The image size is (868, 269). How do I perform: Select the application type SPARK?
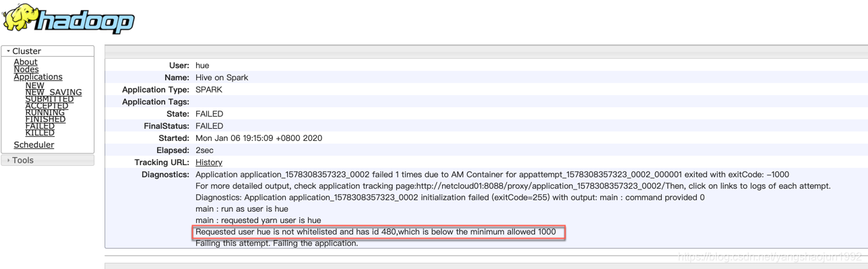point(209,90)
